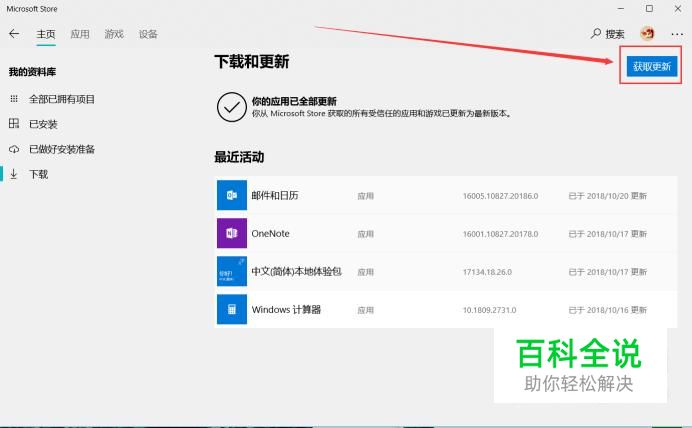Click the cloud download icon beside 已做好安装准备
Viewport: 692px width, 428px height.
(x=14, y=149)
